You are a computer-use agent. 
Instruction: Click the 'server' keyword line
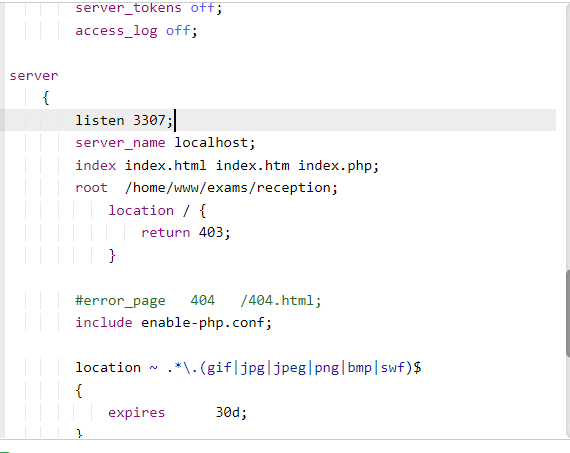(34, 76)
